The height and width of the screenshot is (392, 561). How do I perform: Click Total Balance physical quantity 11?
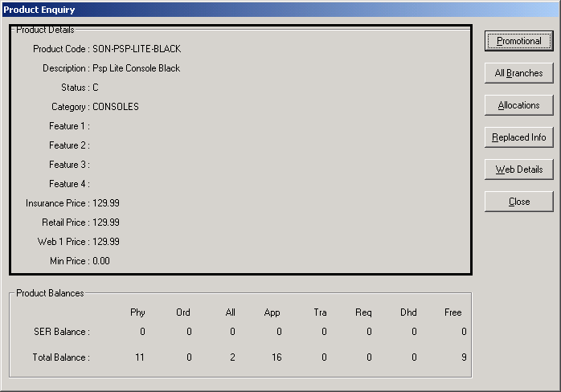tap(140, 357)
